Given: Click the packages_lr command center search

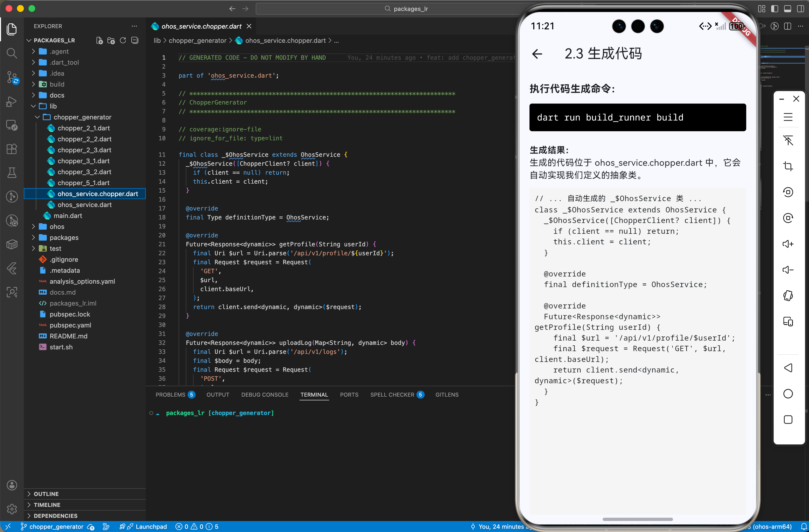Looking at the screenshot, I should [406, 9].
